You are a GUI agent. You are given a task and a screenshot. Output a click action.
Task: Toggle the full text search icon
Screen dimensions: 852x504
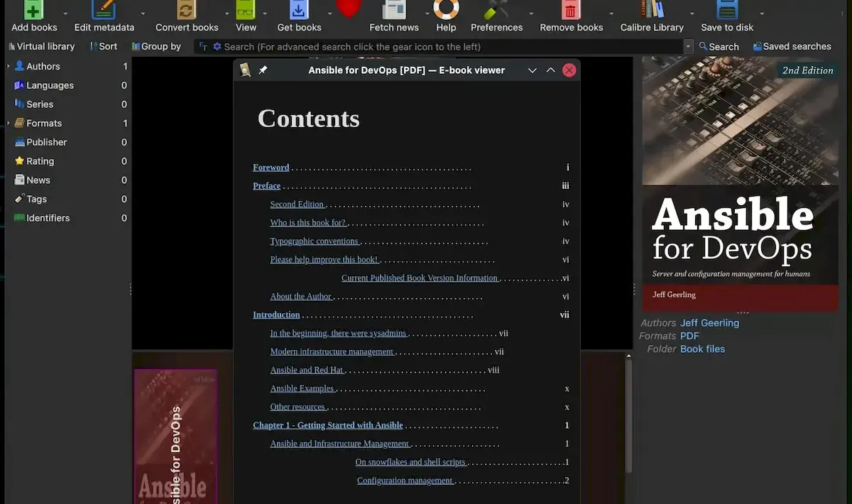(203, 46)
